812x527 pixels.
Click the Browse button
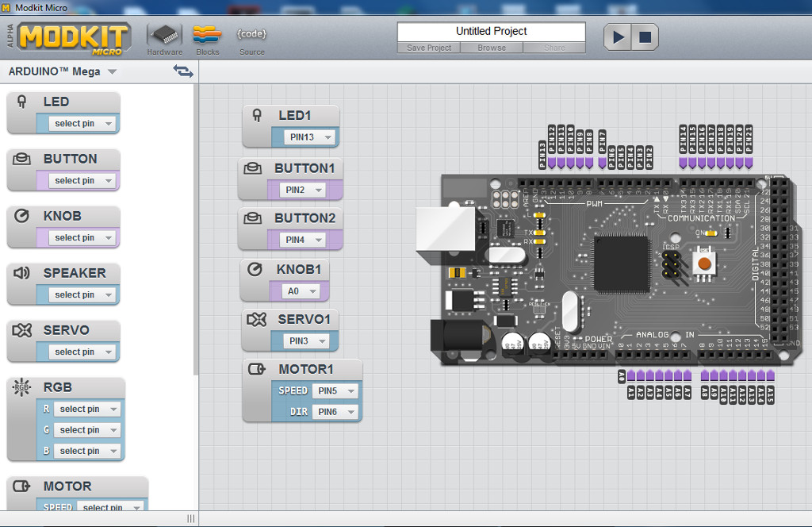pos(492,48)
